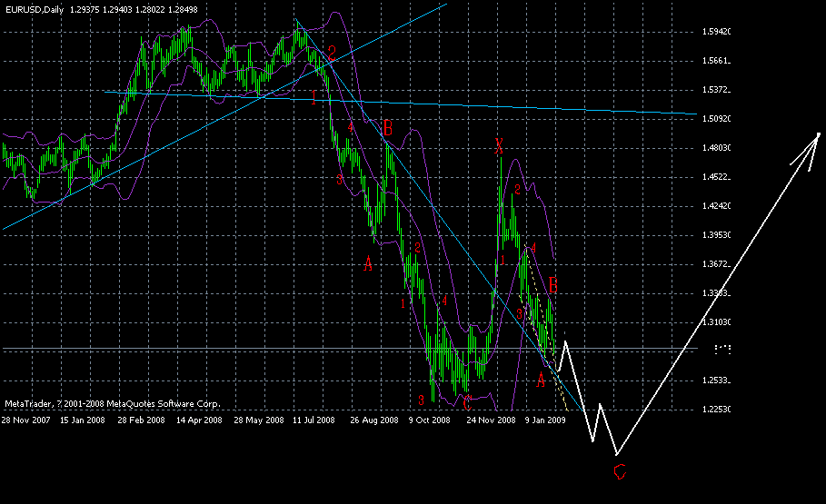
Task: Click the 1.4522 price axis label
Action: [716, 176]
